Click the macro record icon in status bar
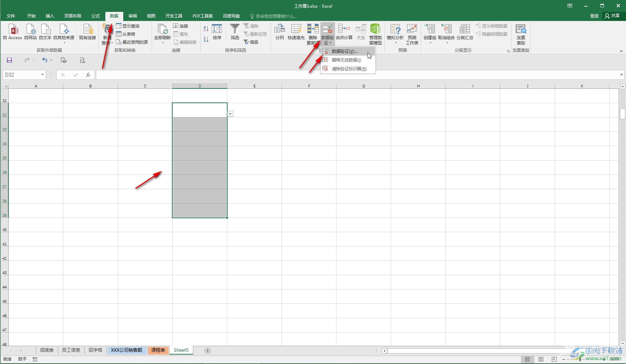 point(35,359)
